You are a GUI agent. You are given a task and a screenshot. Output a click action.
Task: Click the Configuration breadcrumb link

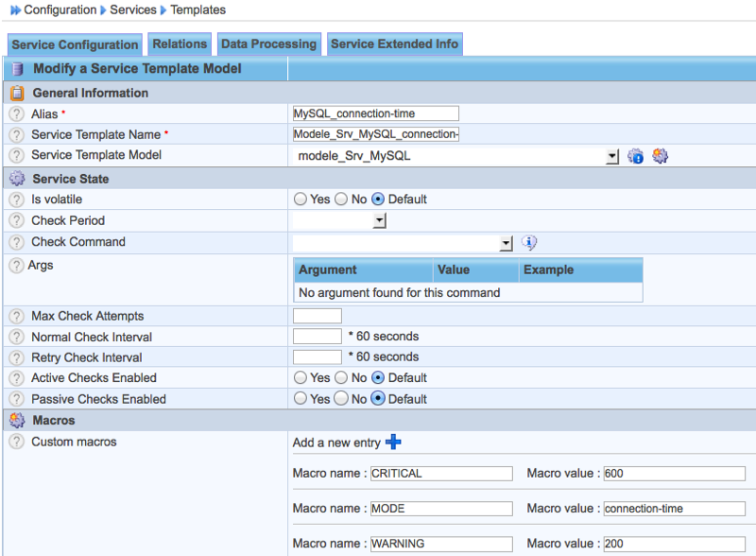pos(60,10)
